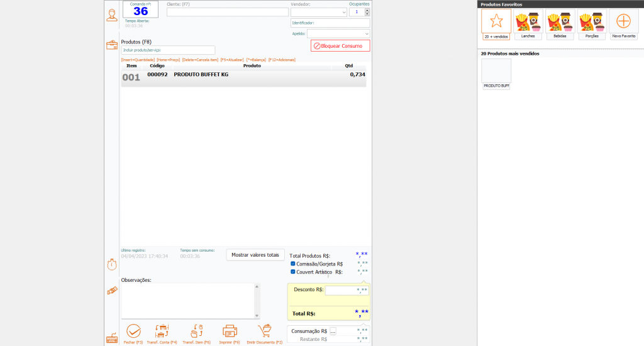Image resolution: width=644 pixels, height=346 pixels.
Task: Click Emitir Documento (F2) cart icon
Action: (x=265, y=331)
